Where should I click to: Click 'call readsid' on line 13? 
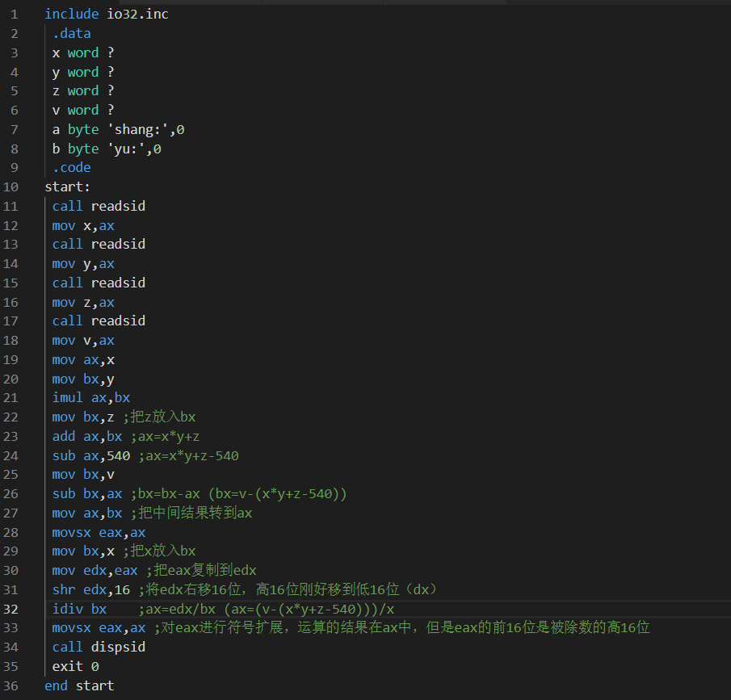point(99,244)
